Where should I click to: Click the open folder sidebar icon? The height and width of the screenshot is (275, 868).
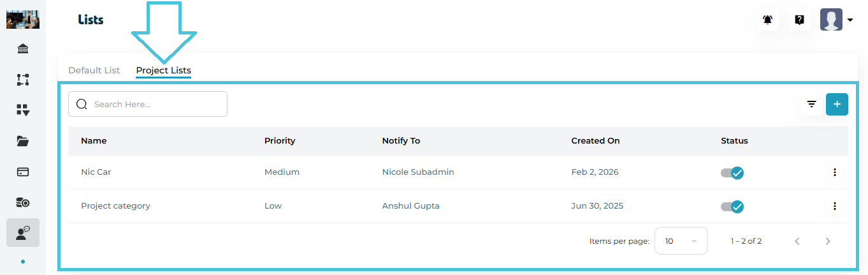tap(23, 141)
